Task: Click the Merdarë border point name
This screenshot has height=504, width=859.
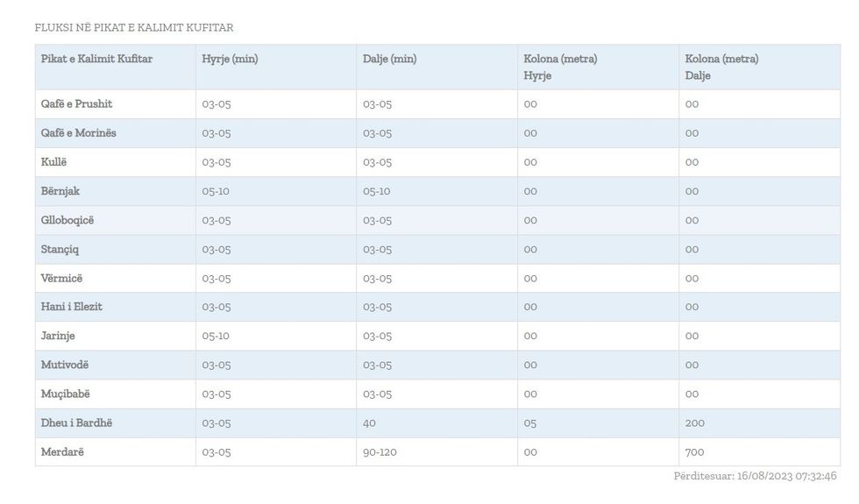Action: coord(63,451)
